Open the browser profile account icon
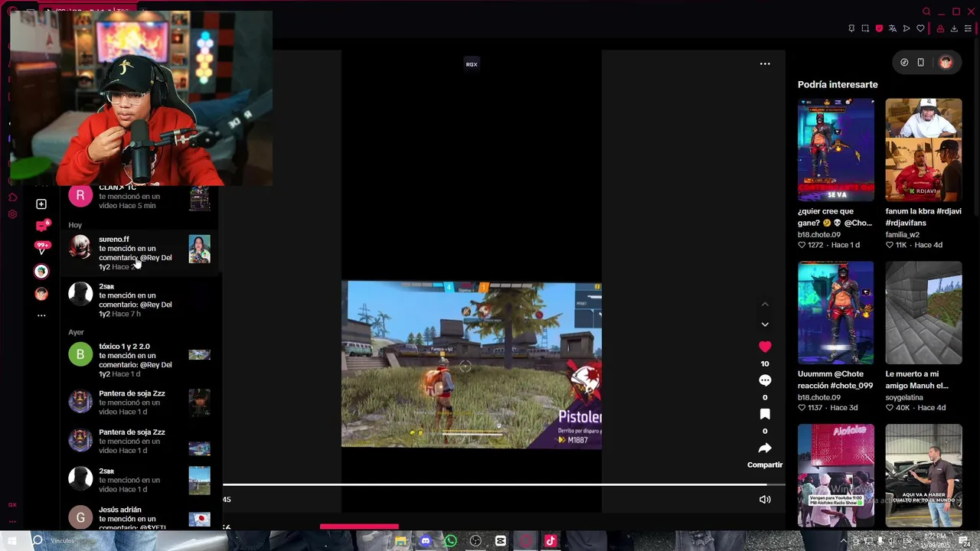This screenshot has width=980, height=551. [x=940, y=28]
